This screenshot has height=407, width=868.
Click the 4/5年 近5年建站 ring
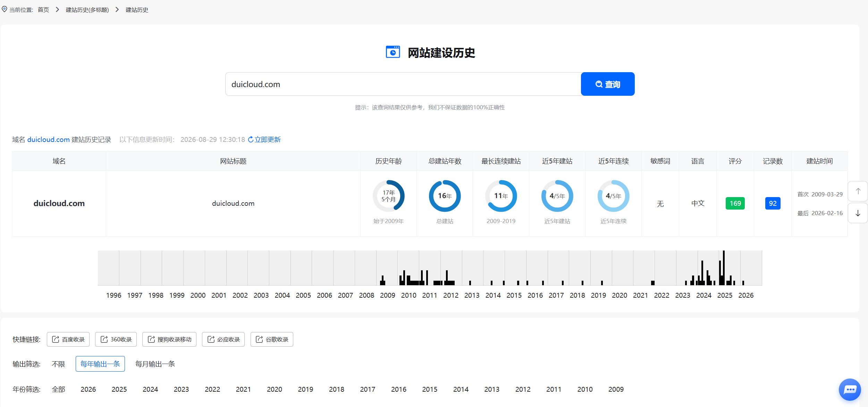click(557, 196)
